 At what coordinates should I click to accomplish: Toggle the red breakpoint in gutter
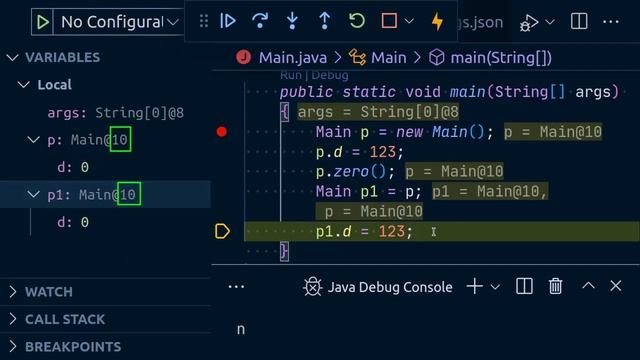coord(222,131)
